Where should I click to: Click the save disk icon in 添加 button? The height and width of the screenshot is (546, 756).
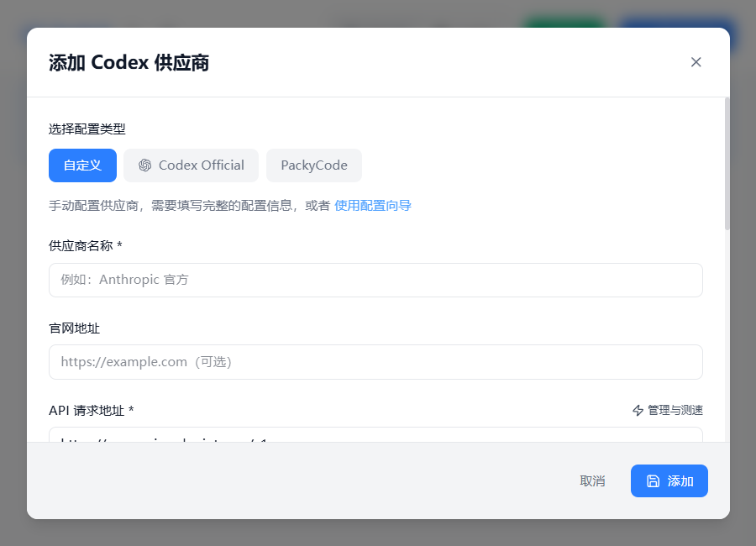coord(653,481)
